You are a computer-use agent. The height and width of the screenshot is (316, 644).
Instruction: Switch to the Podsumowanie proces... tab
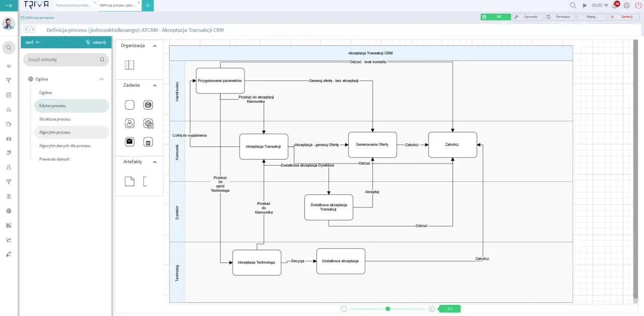click(73, 5)
